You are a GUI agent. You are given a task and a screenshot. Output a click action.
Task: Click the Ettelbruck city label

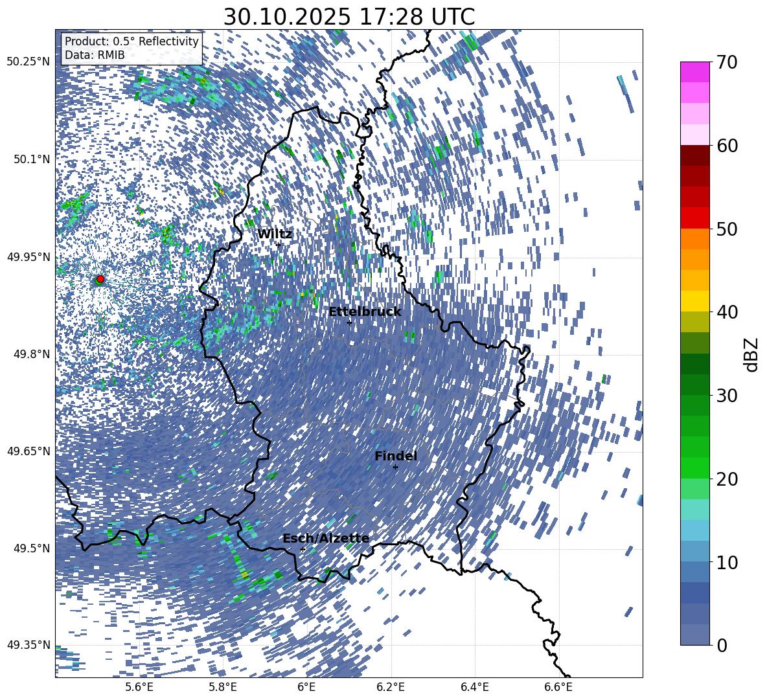365,312
